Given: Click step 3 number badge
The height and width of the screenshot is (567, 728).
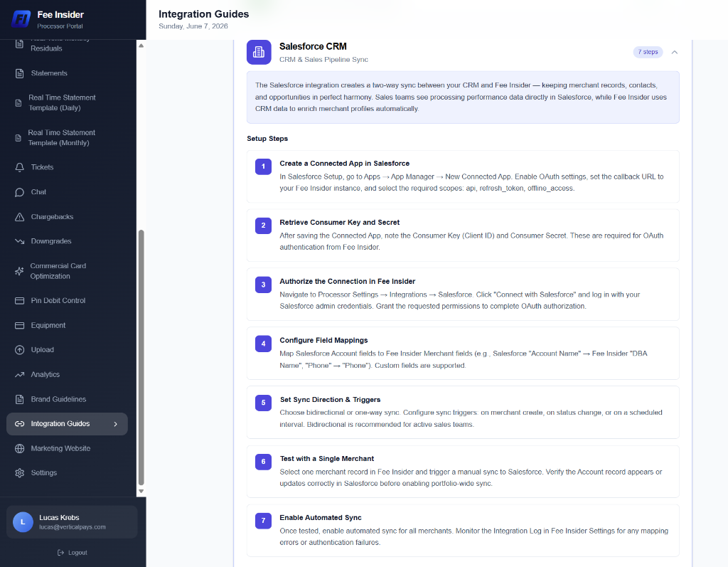Looking at the screenshot, I should coord(263,285).
